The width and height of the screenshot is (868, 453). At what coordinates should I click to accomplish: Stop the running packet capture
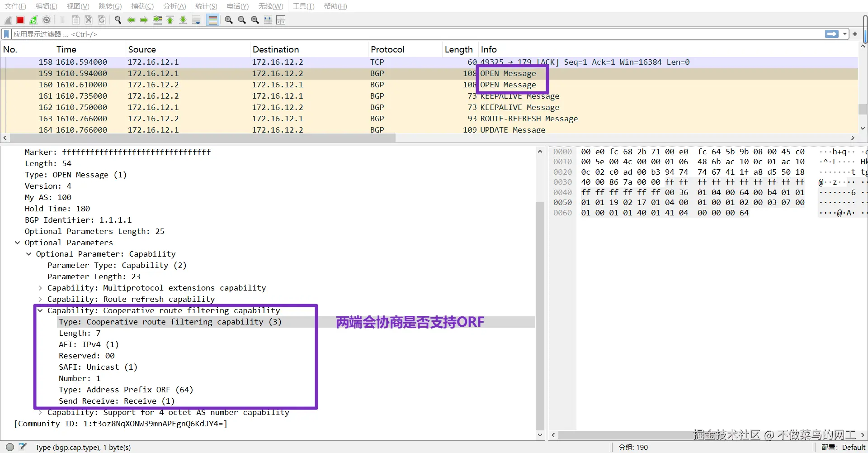(x=20, y=20)
